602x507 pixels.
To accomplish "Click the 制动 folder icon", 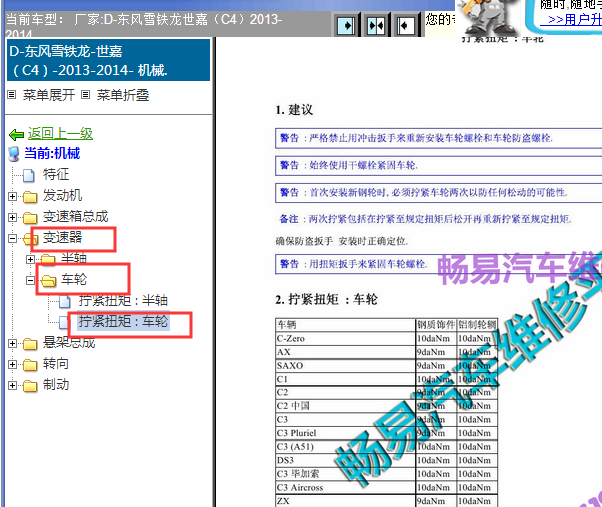I will coord(30,386).
